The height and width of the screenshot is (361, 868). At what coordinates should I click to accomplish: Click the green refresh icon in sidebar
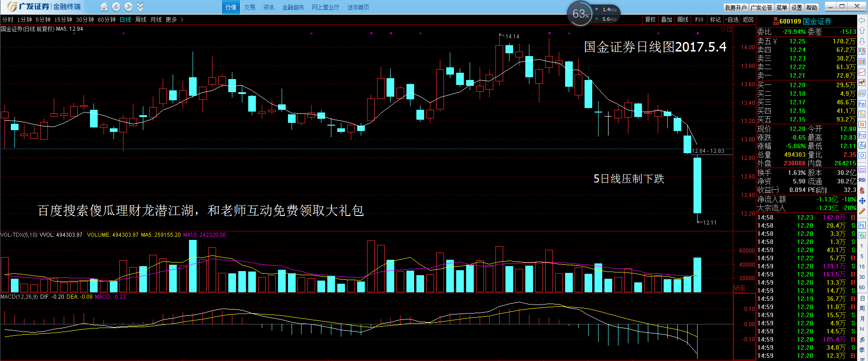point(862,235)
